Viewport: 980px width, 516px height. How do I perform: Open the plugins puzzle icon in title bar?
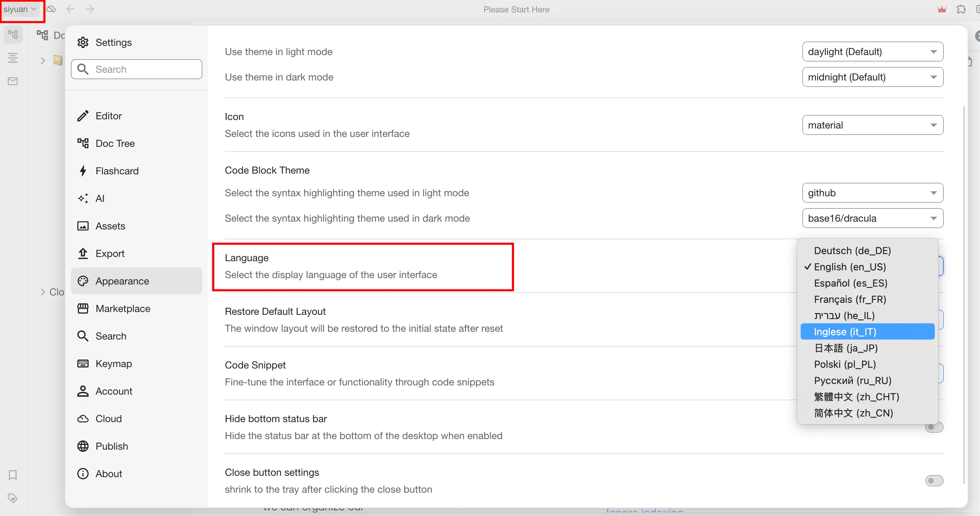click(x=961, y=9)
